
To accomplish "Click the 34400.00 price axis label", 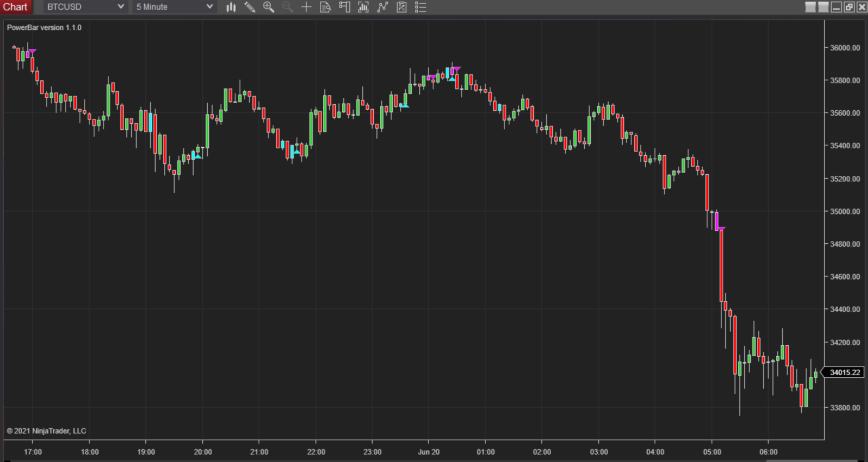I will point(845,309).
